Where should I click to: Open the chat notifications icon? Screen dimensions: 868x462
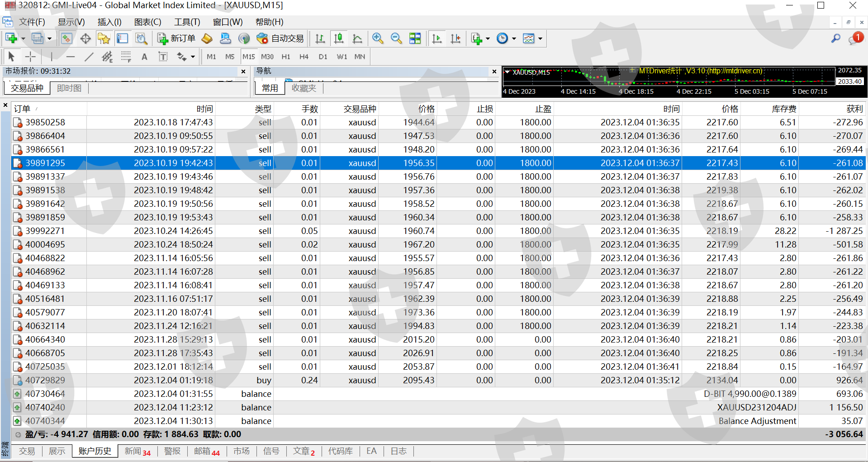click(855, 38)
